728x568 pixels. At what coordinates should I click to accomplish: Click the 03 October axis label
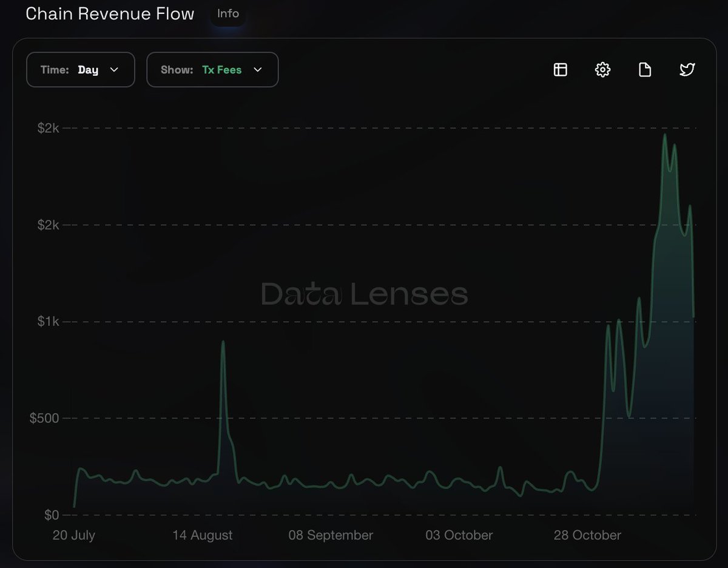point(459,535)
